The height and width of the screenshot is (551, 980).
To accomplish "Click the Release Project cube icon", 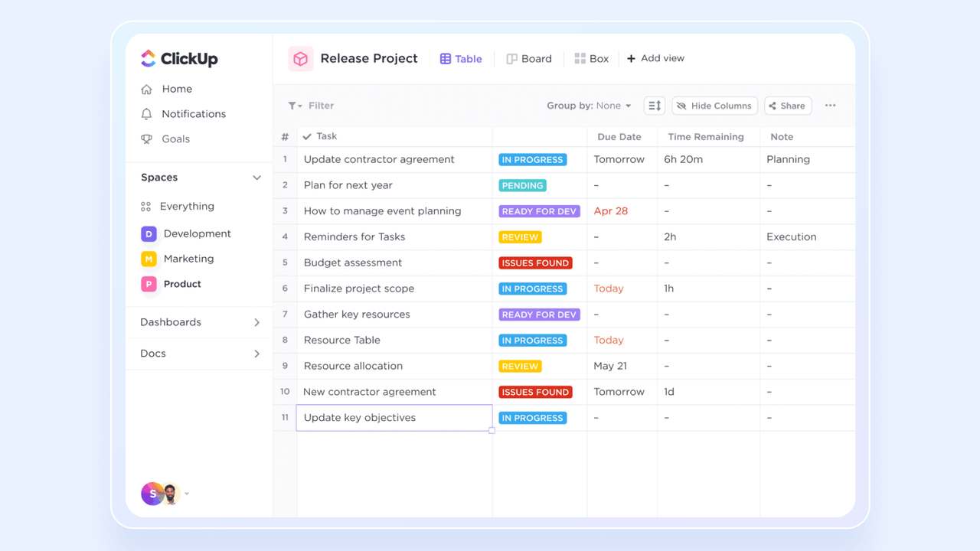I will [301, 59].
